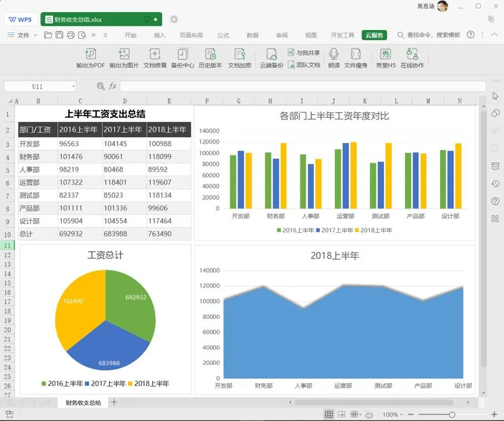Open the Insert (插入) tab
The image size is (504, 421).
point(159,35)
